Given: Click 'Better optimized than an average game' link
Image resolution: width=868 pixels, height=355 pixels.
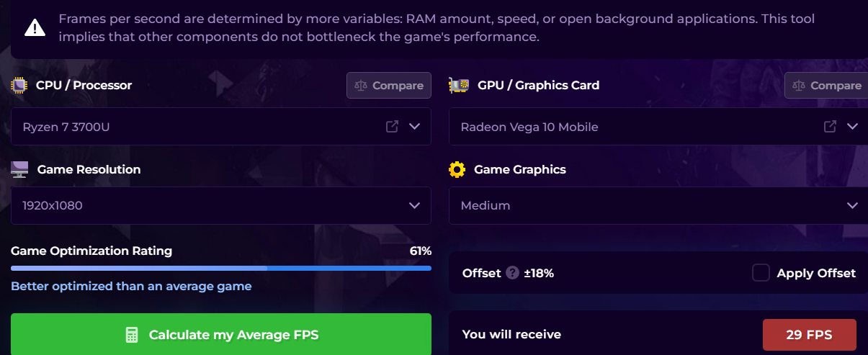Looking at the screenshot, I should coord(131,286).
